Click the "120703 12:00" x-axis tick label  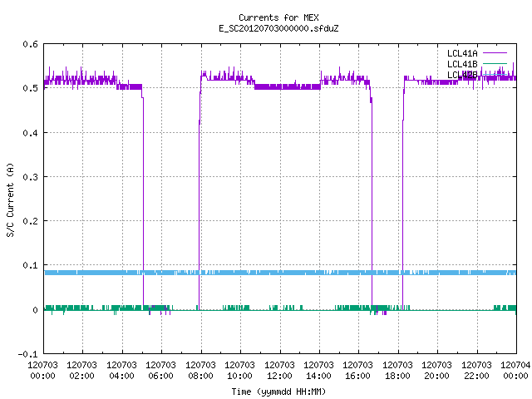pos(279,371)
